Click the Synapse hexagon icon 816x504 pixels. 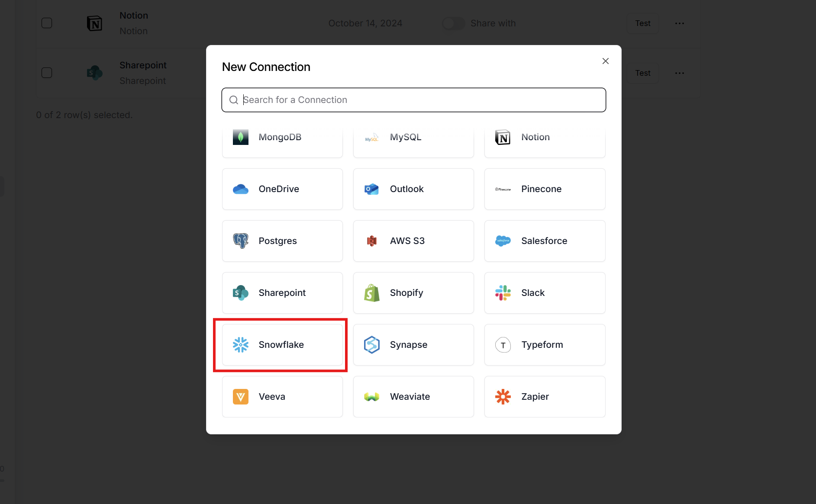click(x=372, y=345)
